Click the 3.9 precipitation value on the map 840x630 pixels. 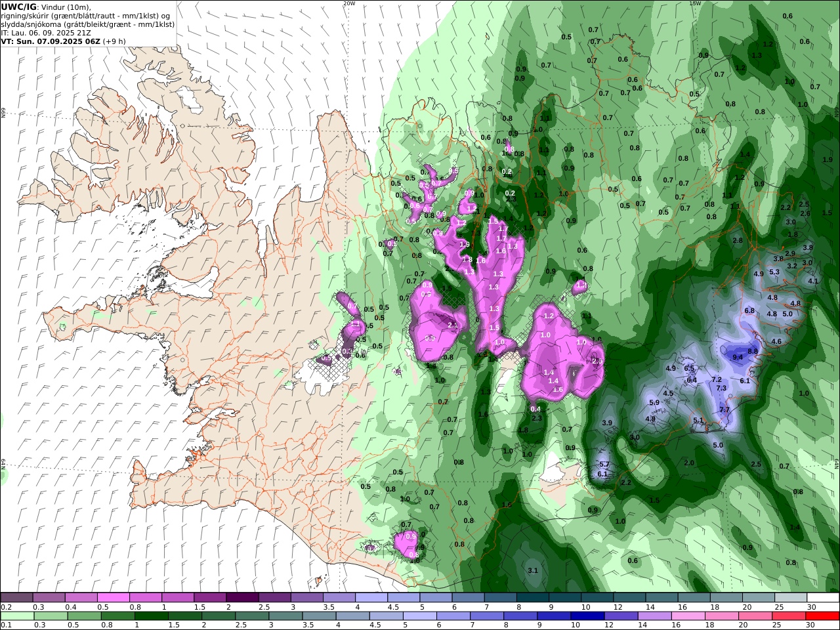coord(607,423)
